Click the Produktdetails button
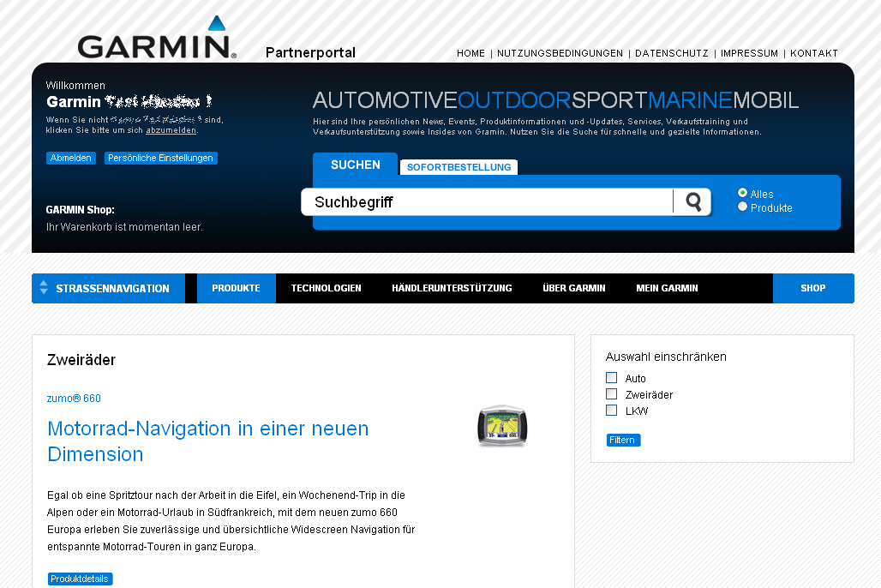This screenshot has height=588, width=881. 80,579
